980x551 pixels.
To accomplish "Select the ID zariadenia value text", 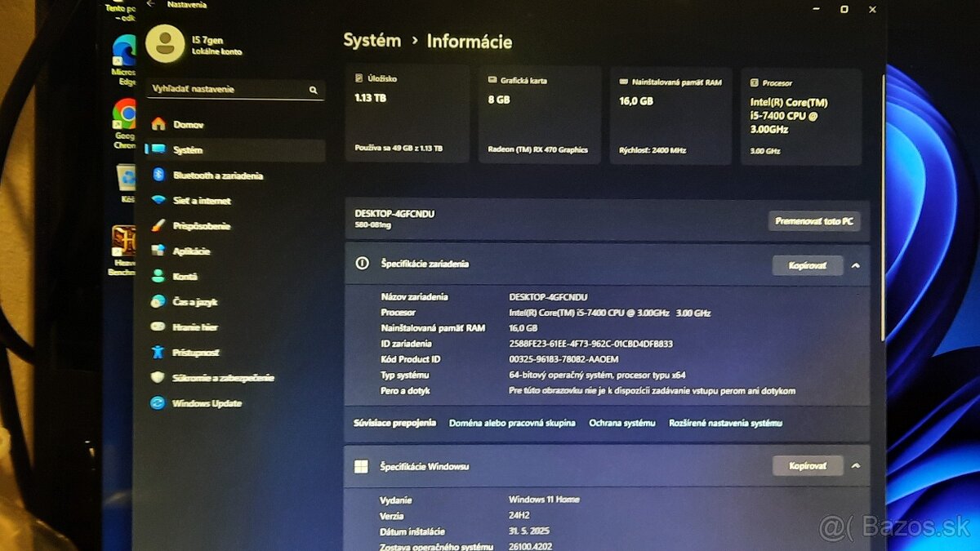I will click(x=590, y=344).
